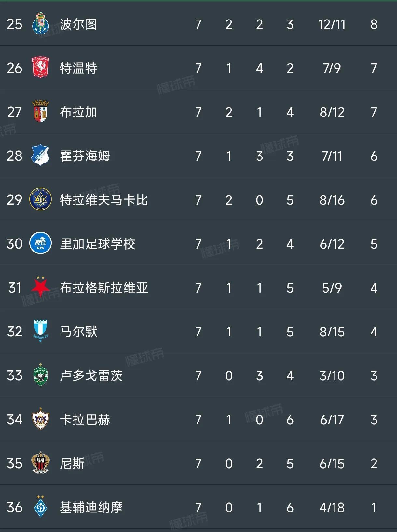Click the Porto club crest
The width and height of the screenshot is (397, 532).
tap(40, 24)
